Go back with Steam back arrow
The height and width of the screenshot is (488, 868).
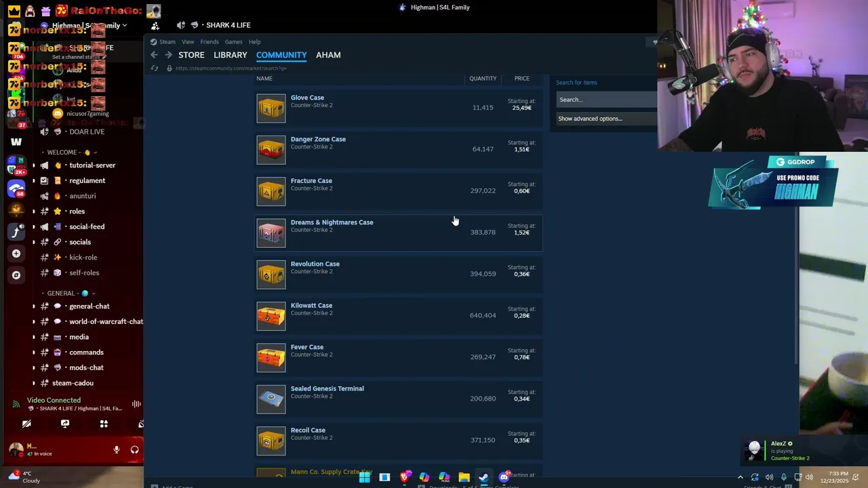click(154, 55)
